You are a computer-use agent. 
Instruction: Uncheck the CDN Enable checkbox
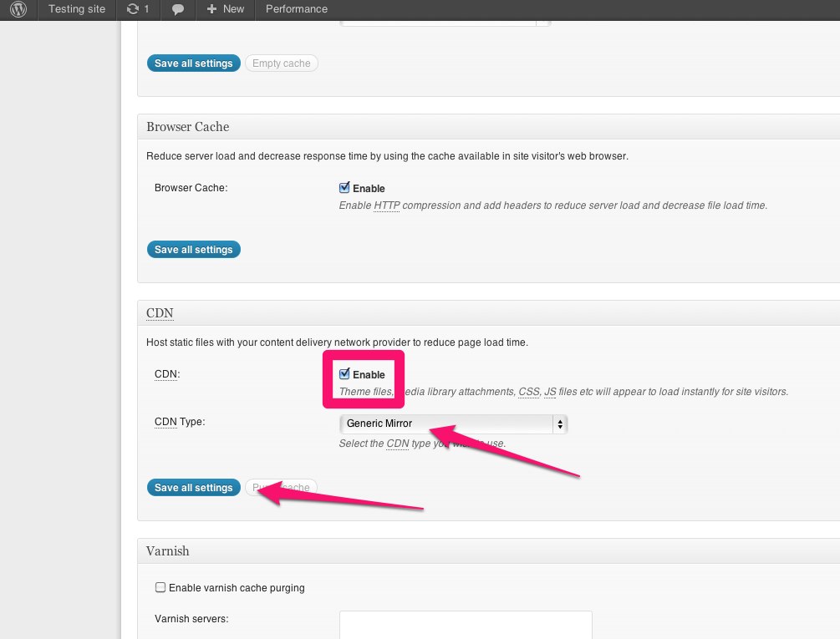[344, 374]
